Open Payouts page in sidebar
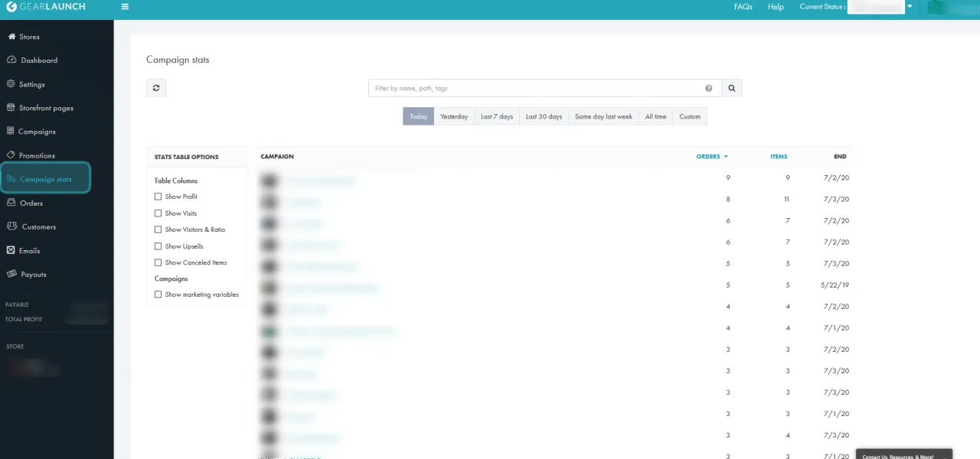The image size is (980, 459). 34,275
